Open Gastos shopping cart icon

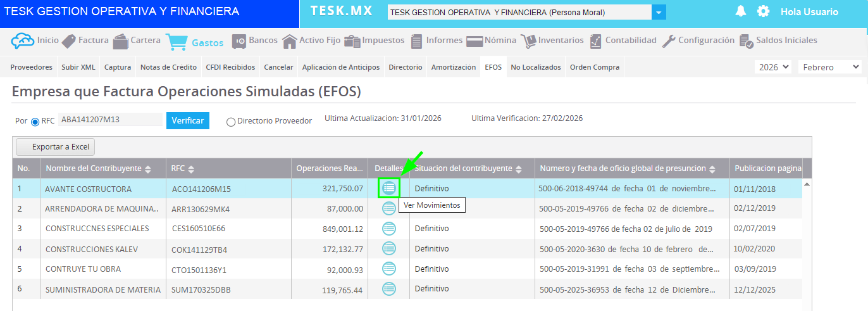[x=177, y=42]
